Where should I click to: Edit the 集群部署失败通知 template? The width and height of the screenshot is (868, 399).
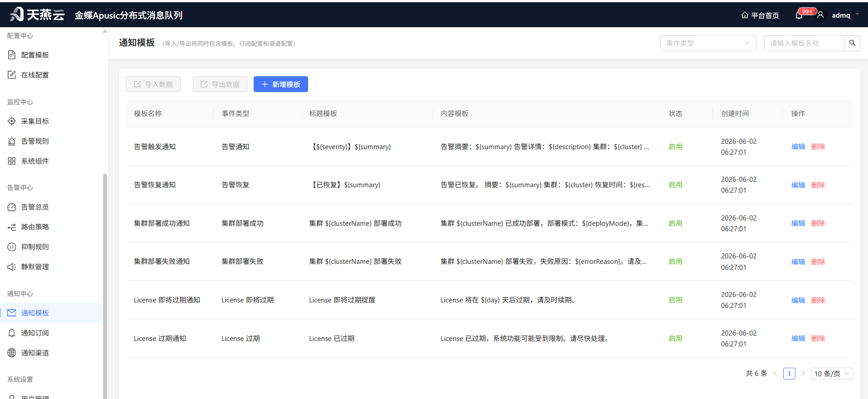798,262
